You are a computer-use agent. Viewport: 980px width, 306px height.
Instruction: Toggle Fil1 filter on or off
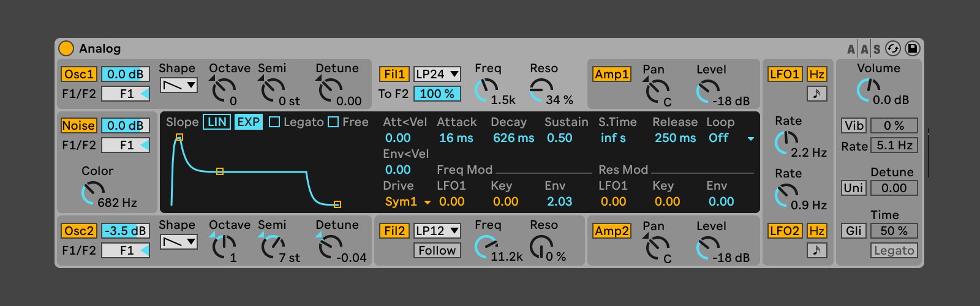(x=394, y=74)
